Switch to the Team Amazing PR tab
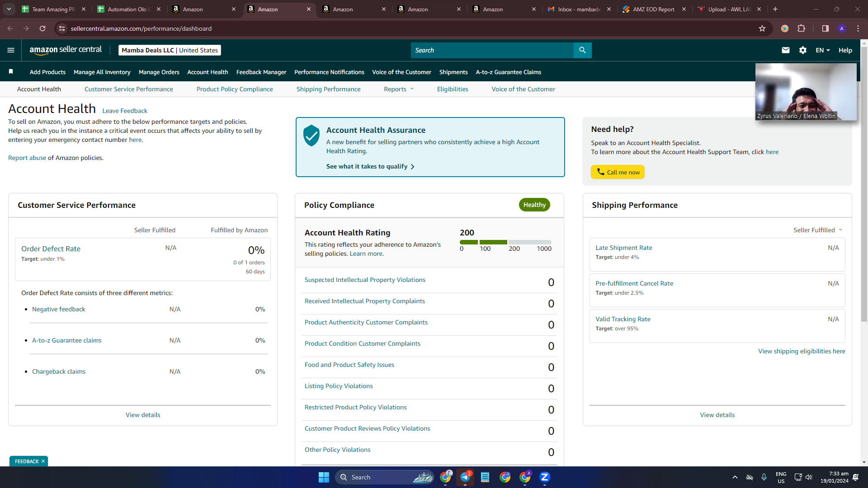868x488 pixels. point(54,9)
